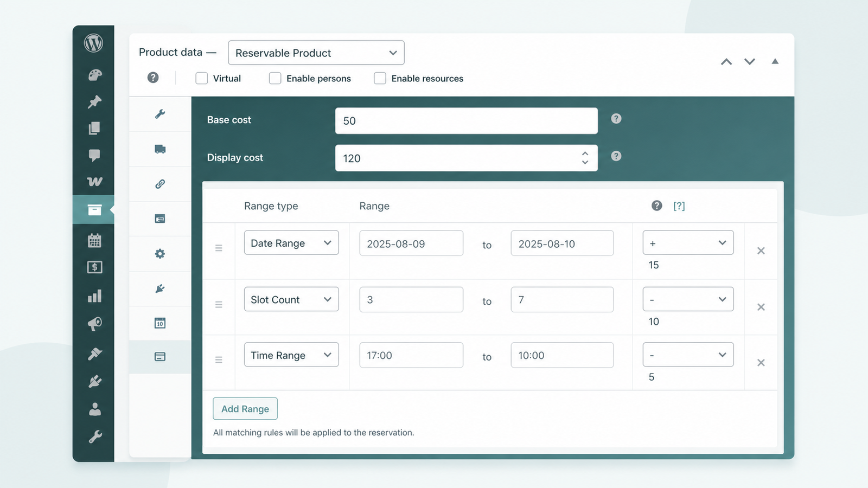
Task: Open Advanced gear tab in product data
Action: (x=160, y=254)
